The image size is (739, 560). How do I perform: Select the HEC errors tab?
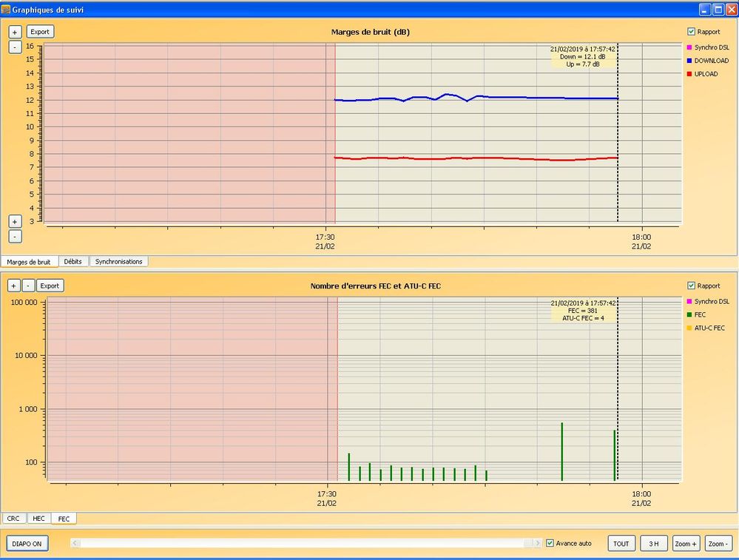pyautogui.click(x=38, y=519)
